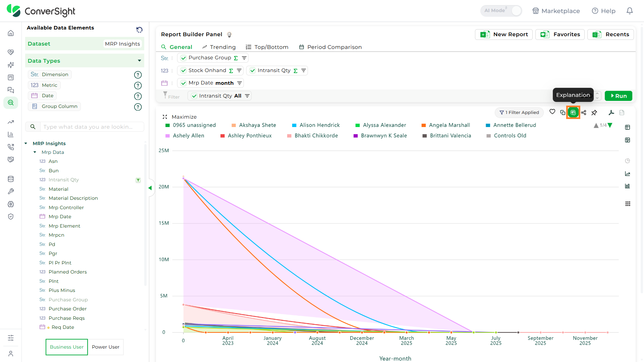Collapse the Mrp Data tree node
644x362 pixels.
click(35, 152)
